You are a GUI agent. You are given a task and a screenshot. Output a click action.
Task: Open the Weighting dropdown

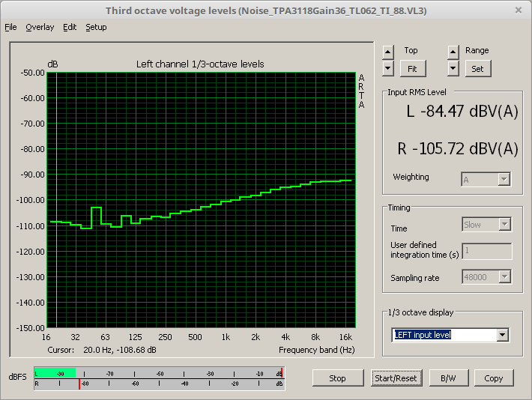pyautogui.click(x=504, y=179)
